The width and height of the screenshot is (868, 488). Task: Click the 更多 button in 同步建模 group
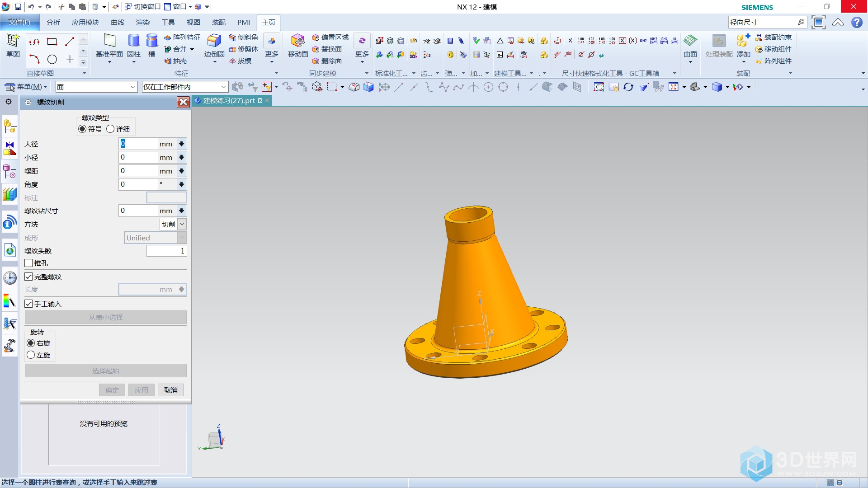pyautogui.click(x=362, y=48)
